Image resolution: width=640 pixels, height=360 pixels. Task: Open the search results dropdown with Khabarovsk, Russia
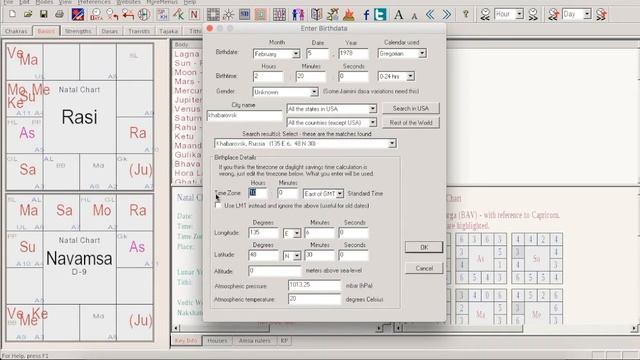tap(392, 144)
